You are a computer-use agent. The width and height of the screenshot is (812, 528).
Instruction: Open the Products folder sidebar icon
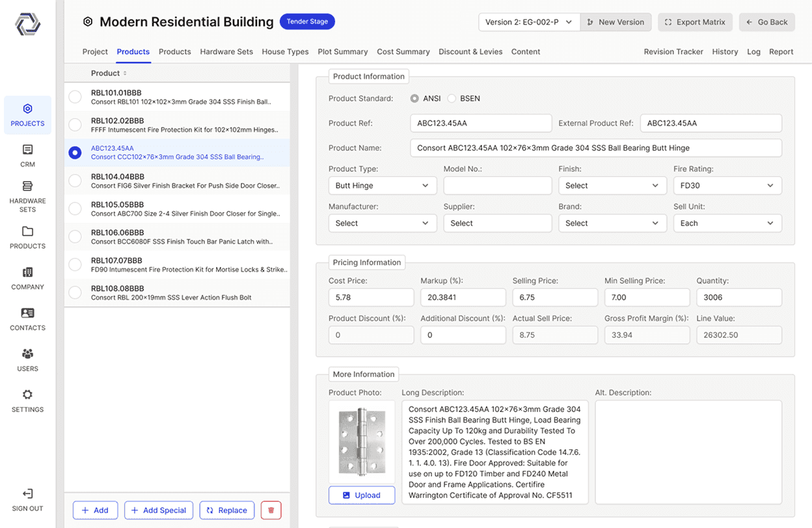tap(27, 231)
